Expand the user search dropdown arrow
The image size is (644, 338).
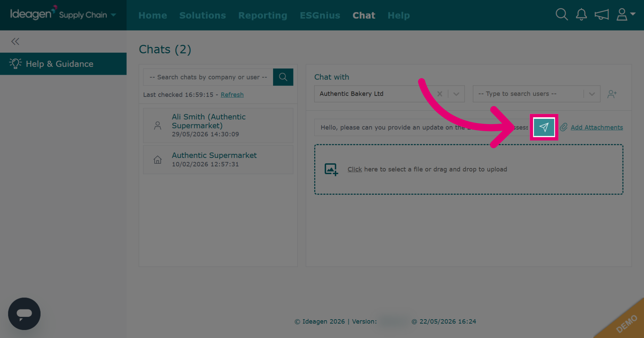(592, 94)
